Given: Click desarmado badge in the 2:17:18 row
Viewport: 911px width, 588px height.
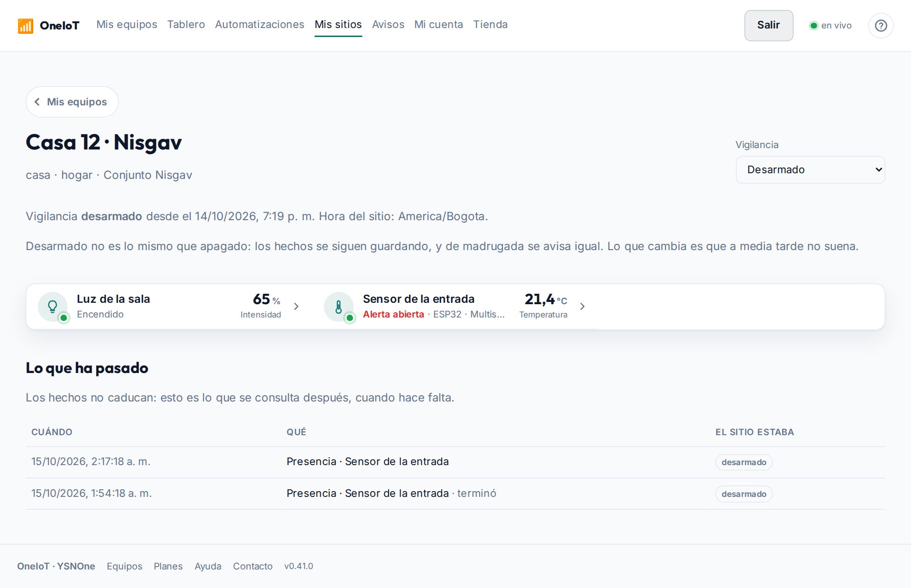Looking at the screenshot, I should pyautogui.click(x=744, y=462).
